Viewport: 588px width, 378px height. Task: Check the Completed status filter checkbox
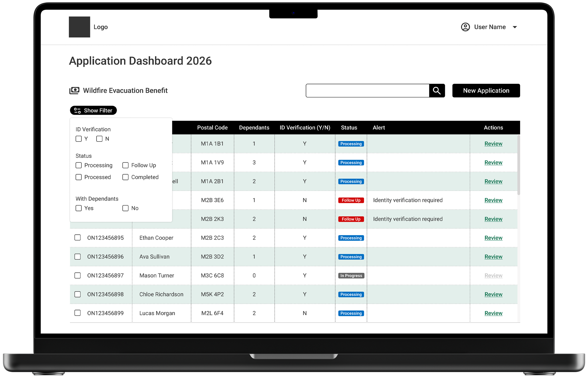pyautogui.click(x=125, y=177)
